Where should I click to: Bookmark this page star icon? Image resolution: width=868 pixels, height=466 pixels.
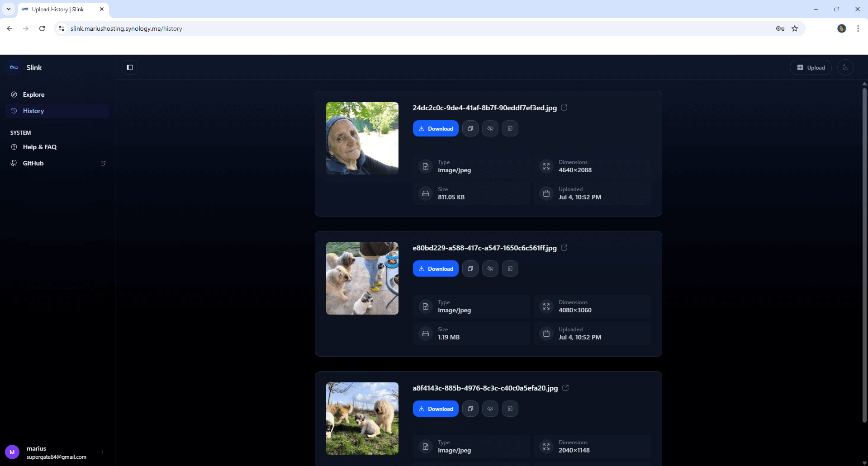click(795, 28)
